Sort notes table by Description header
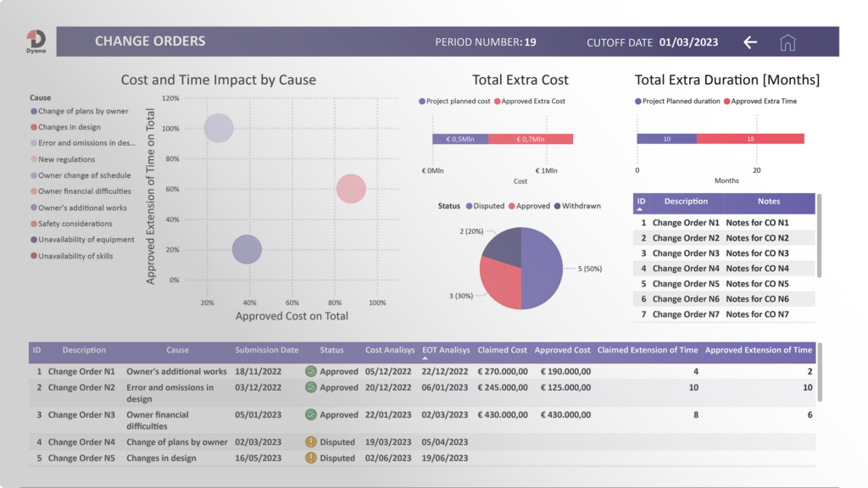Image resolution: width=868 pixels, height=488 pixels. (x=686, y=202)
